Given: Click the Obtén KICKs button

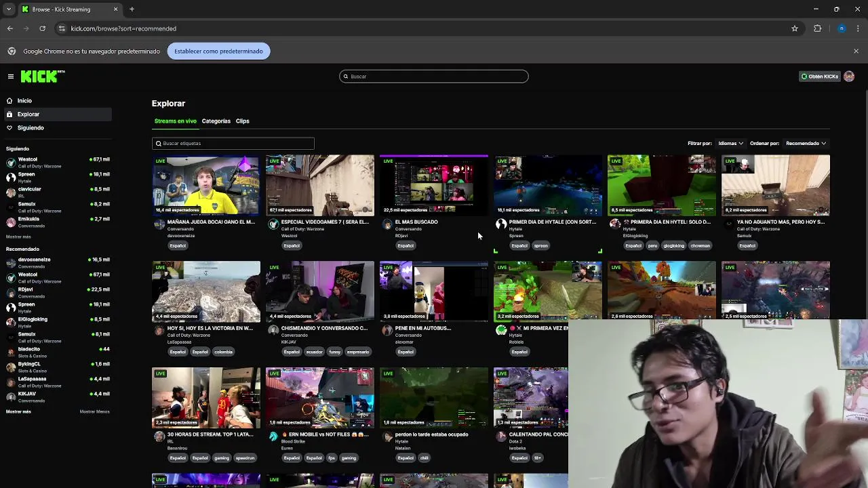Looking at the screenshot, I should (x=820, y=77).
